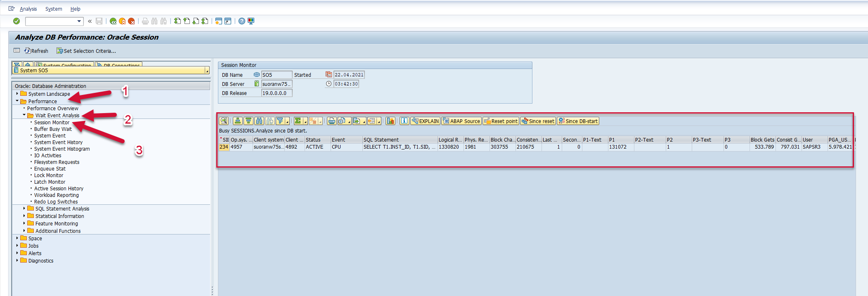
Task: Click the Print icon in grid toolbar
Action: pyautogui.click(x=331, y=121)
